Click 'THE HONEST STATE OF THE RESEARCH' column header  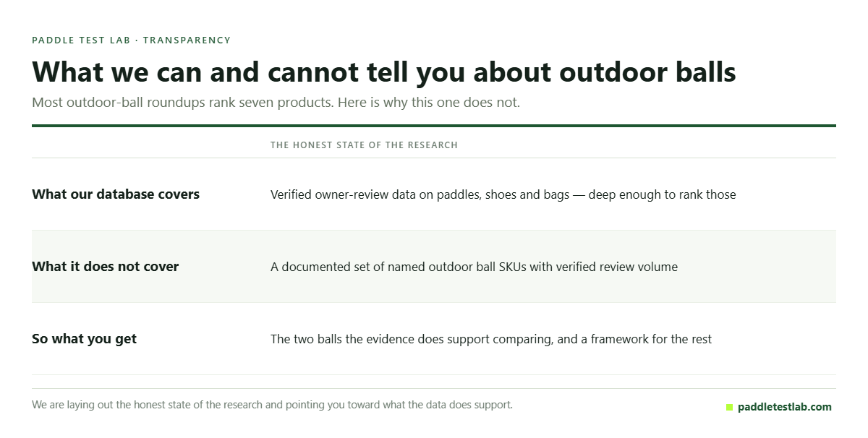tap(364, 145)
